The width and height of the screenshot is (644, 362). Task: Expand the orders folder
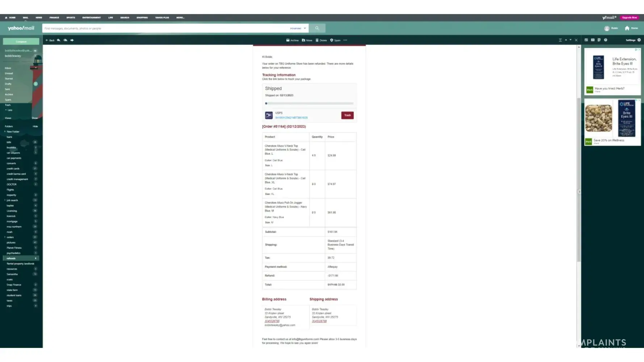[x=5, y=237]
